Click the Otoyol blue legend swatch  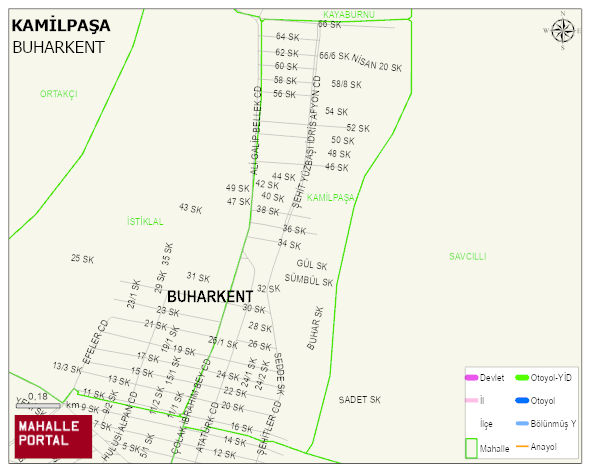(x=522, y=400)
